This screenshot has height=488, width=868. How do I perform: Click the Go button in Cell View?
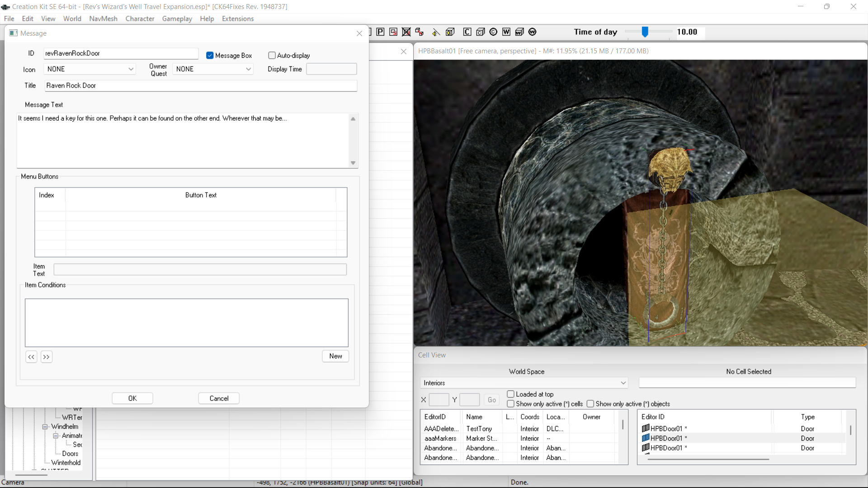[492, 400]
